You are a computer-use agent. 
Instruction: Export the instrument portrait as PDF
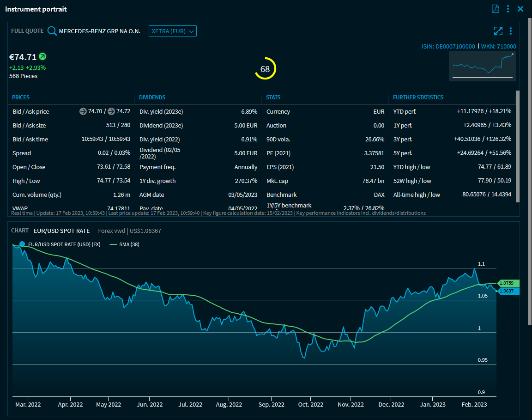496,9
